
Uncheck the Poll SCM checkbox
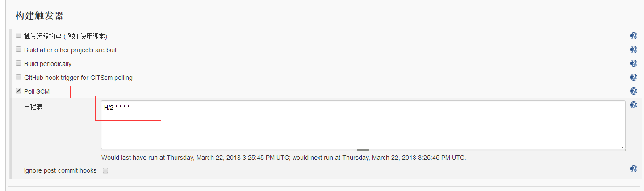coord(18,91)
